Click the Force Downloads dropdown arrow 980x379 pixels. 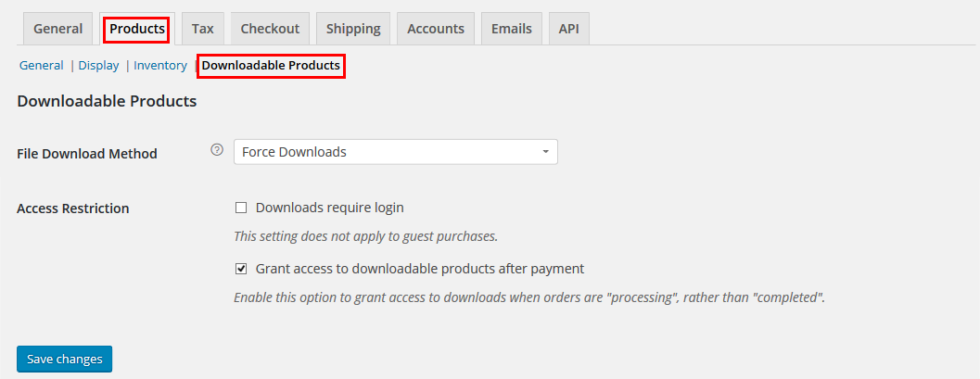pyautogui.click(x=545, y=152)
